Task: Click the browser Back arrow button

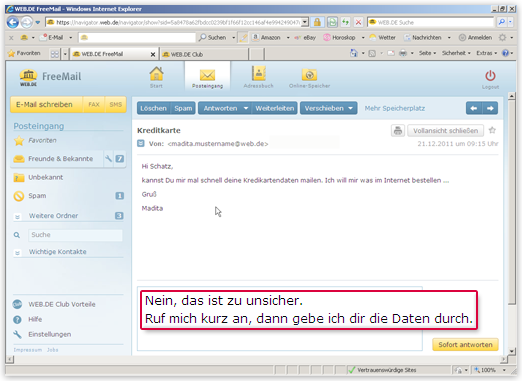Action: (13, 22)
